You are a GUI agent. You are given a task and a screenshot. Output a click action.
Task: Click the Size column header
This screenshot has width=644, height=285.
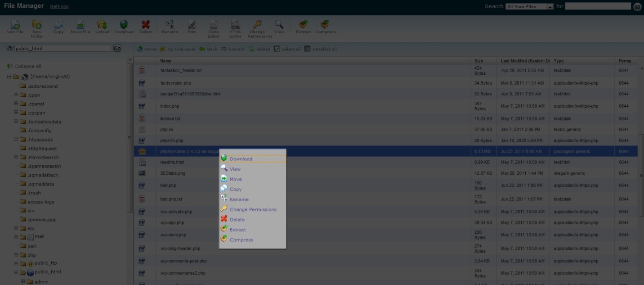(479, 61)
